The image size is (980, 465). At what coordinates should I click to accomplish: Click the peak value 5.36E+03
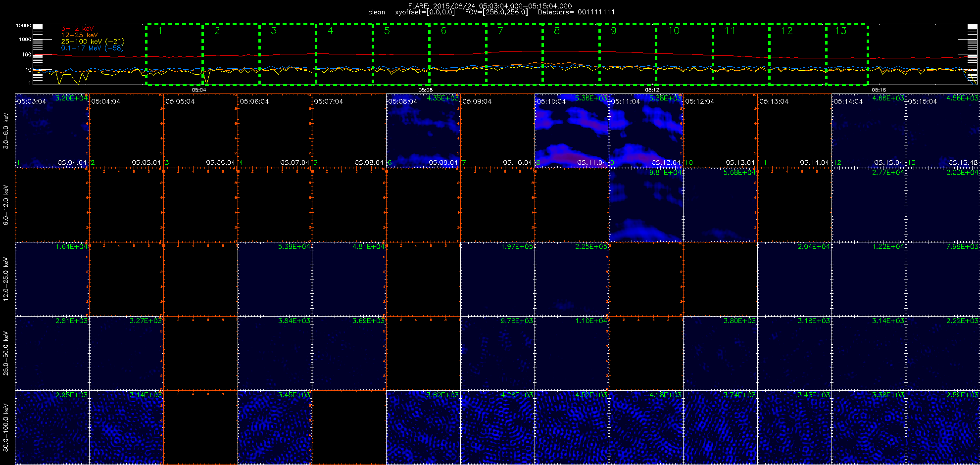point(591,98)
